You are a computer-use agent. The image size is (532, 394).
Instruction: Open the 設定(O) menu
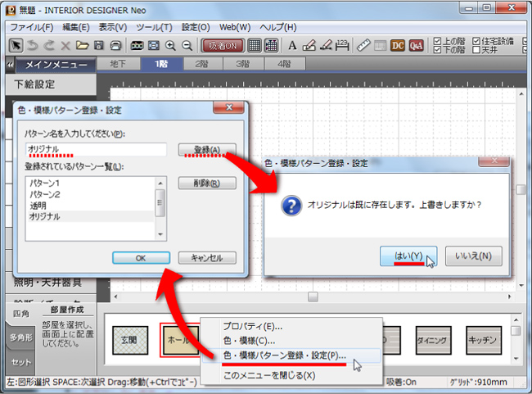196,27
